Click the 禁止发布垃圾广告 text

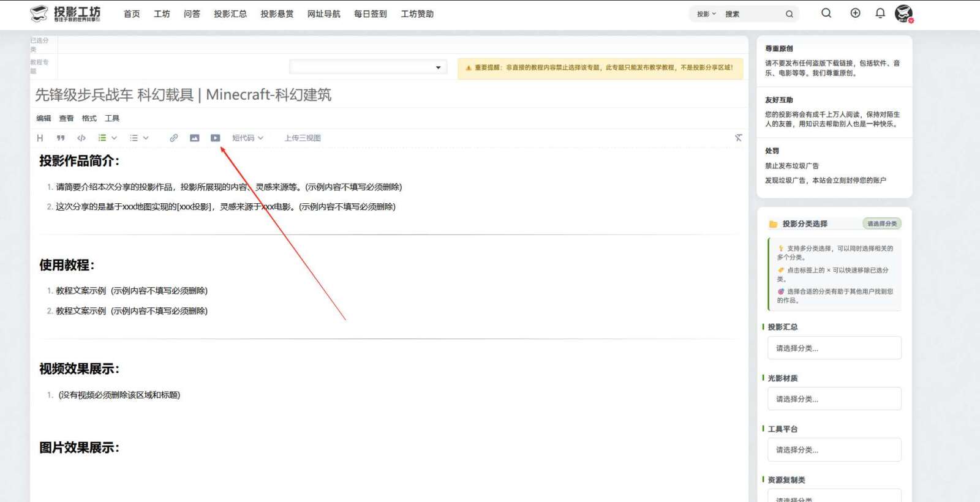pyautogui.click(x=792, y=166)
